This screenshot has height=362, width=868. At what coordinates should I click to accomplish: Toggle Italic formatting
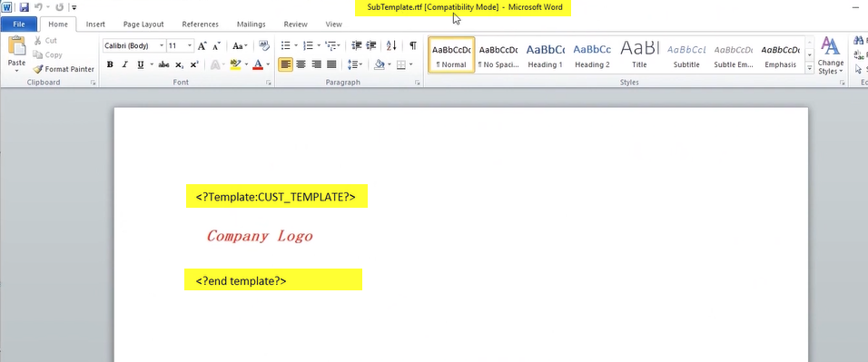coord(124,64)
